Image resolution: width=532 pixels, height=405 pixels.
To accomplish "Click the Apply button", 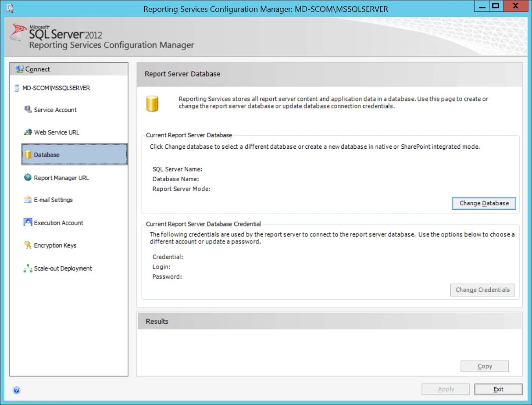I will click(446, 389).
